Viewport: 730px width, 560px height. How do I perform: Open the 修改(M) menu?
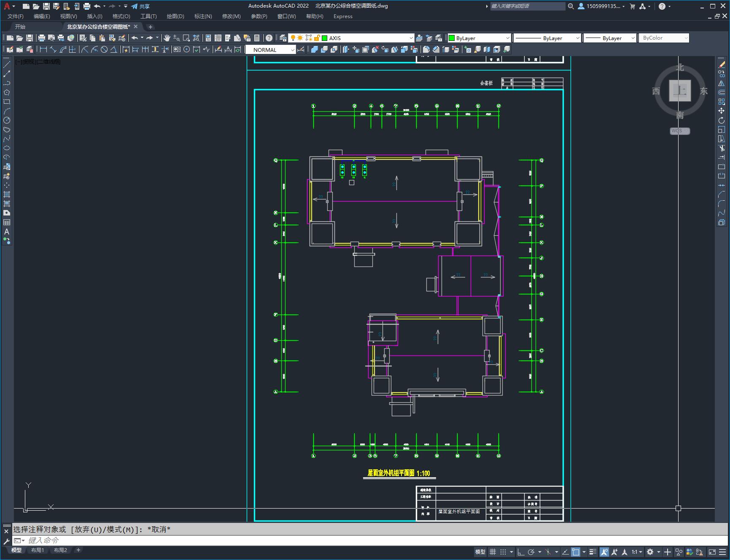point(231,16)
